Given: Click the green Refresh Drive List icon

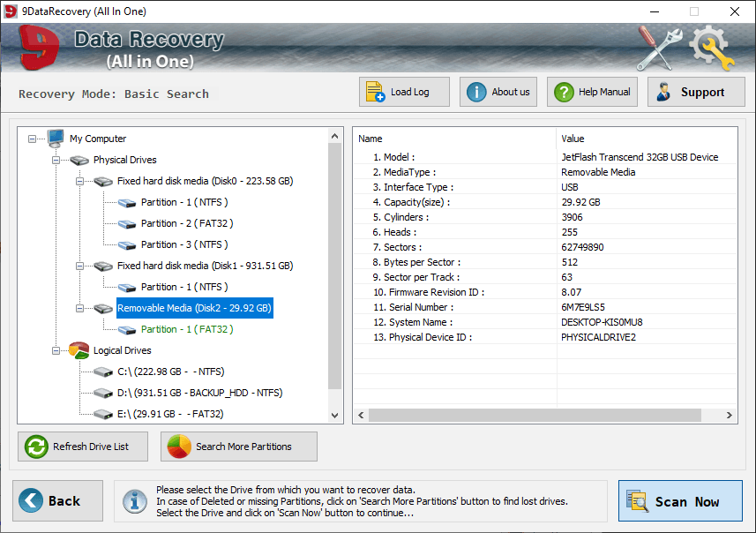Looking at the screenshot, I should [x=36, y=447].
